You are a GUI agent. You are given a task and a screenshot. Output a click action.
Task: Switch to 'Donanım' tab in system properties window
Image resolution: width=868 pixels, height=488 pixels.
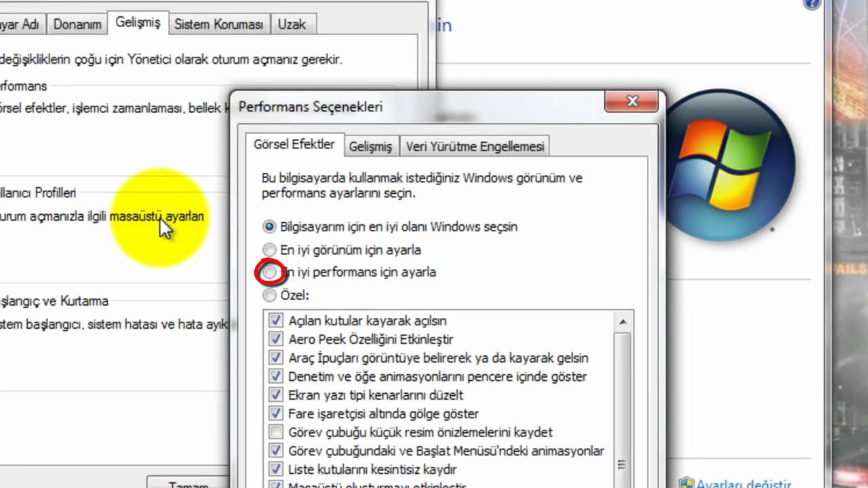point(77,24)
